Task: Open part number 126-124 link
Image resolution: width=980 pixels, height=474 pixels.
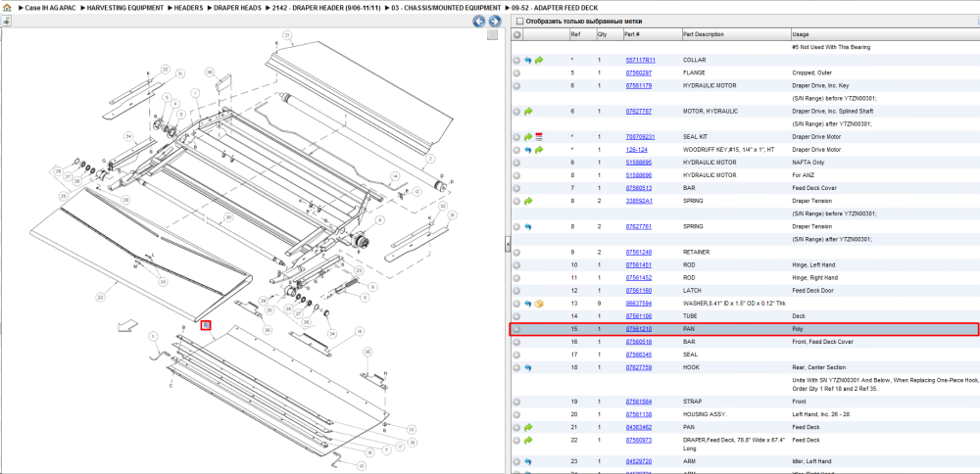Action: click(x=636, y=150)
